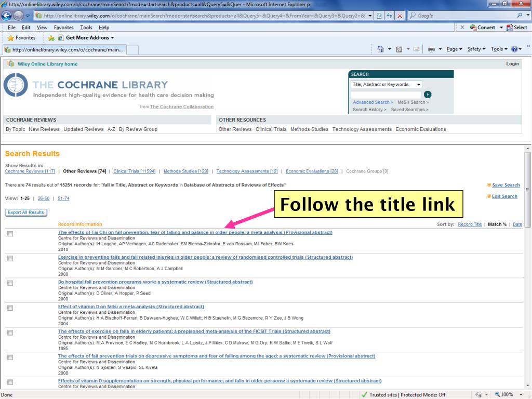Click the Wiley Online Library home icon
This screenshot has width=532, height=399.
click(10, 64)
